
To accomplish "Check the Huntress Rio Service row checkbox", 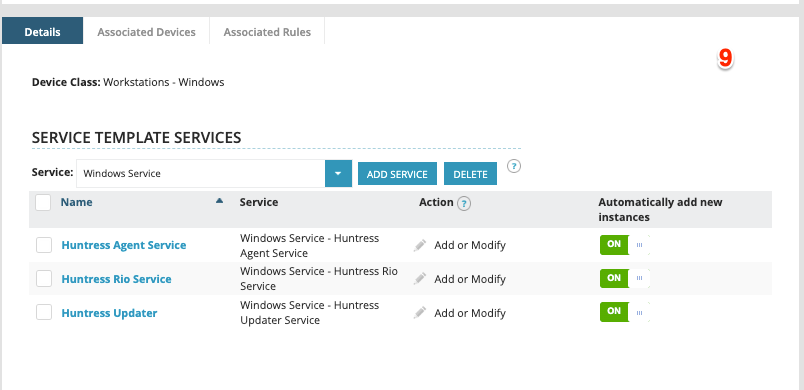I will tap(44, 279).
